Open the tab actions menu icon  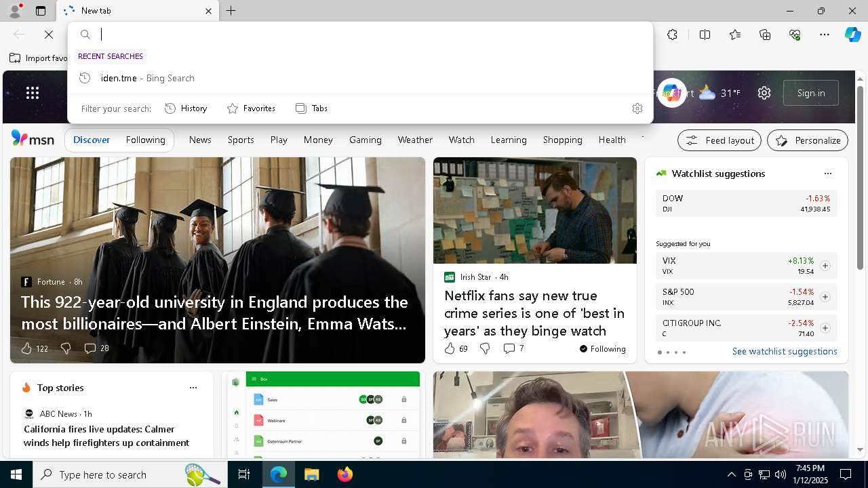click(41, 11)
